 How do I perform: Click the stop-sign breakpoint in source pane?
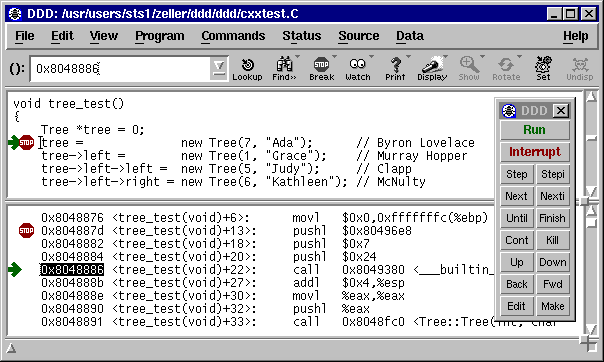[x=26, y=142]
